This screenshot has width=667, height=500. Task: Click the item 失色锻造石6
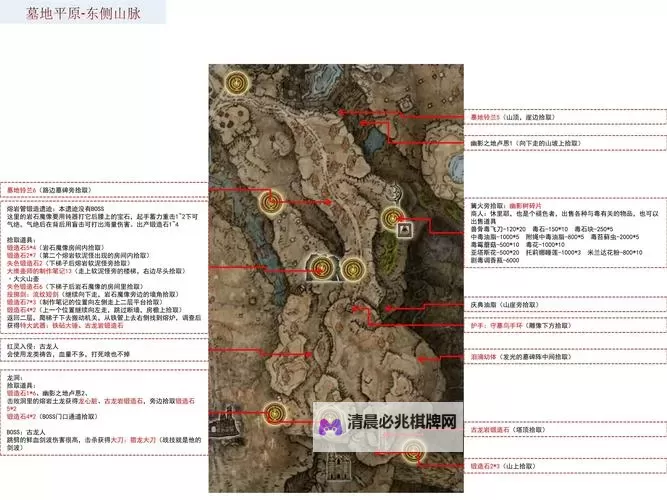[25, 287]
